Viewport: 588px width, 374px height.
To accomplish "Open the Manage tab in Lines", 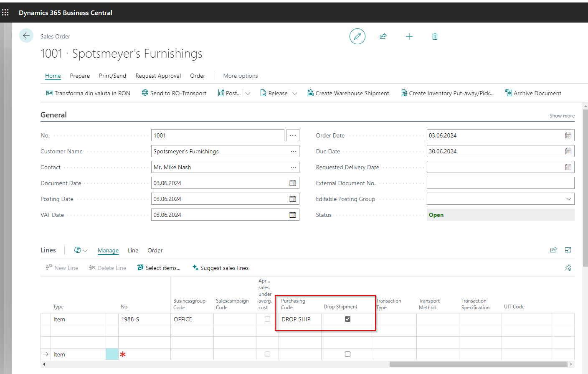I will 108,250.
